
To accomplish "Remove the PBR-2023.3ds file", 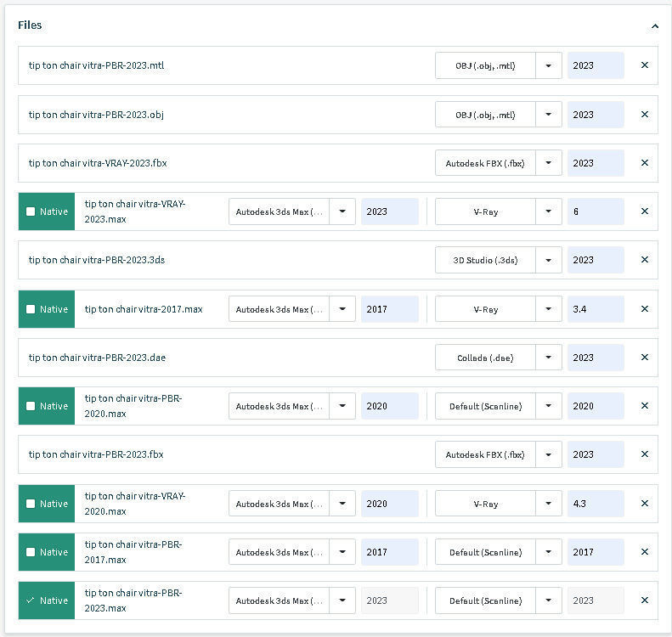I will 644,260.
